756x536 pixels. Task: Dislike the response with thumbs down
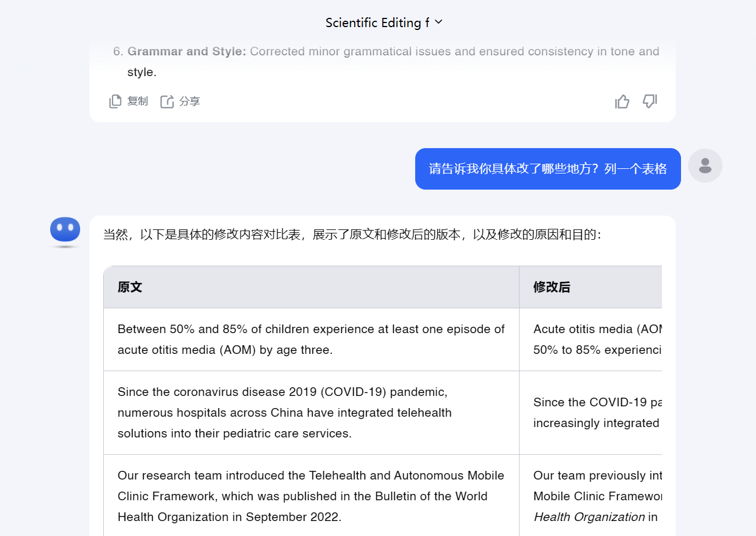pyautogui.click(x=650, y=101)
